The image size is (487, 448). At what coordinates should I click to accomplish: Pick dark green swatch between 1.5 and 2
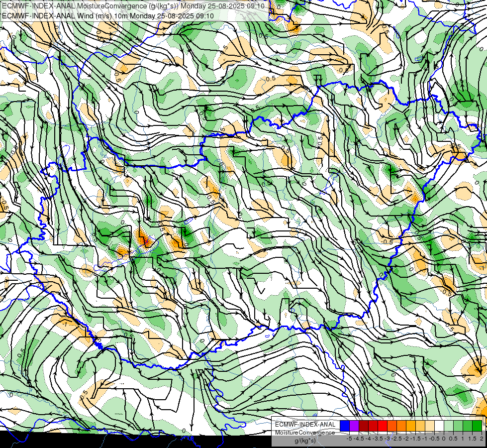477,426
